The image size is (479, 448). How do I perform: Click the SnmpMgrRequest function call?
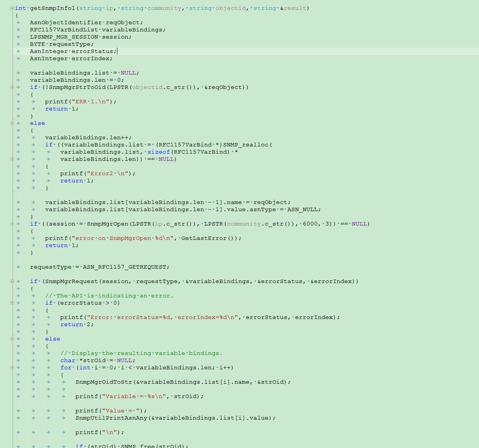tap(72, 281)
